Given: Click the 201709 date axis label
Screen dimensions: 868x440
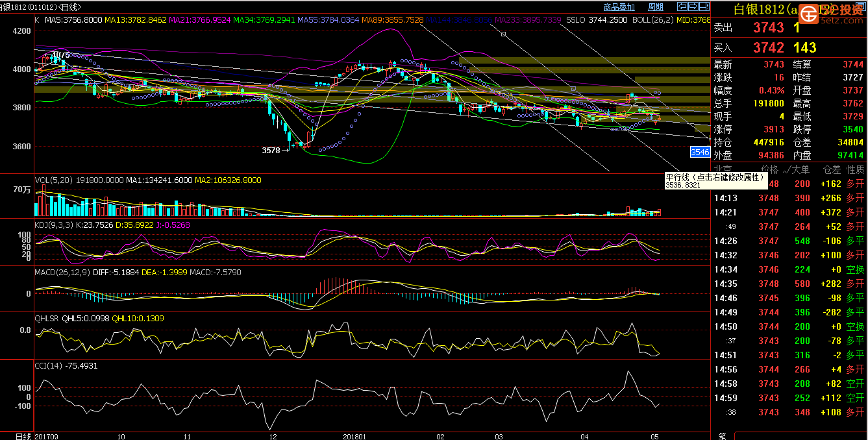Looking at the screenshot, I should click(x=47, y=436).
